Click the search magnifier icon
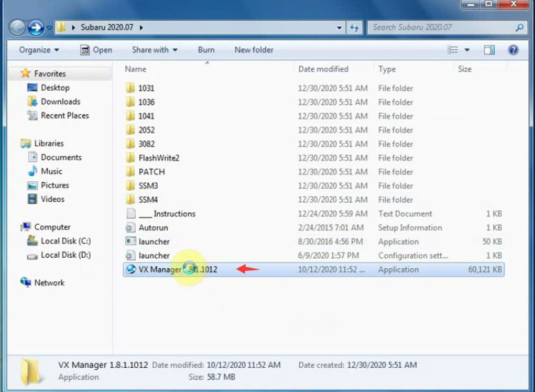The width and height of the screenshot is (535, 392). tap(519, 27)
